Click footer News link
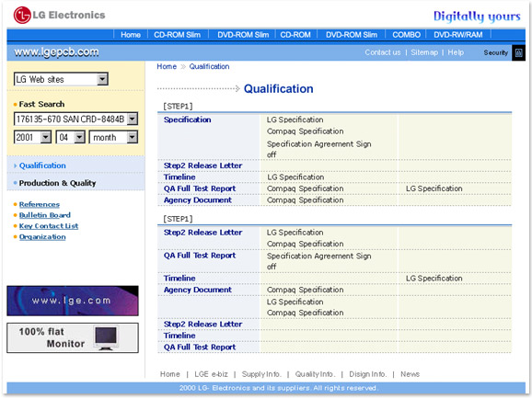The image size is (532, 399). pyautogui.click(x=410, y=374)
